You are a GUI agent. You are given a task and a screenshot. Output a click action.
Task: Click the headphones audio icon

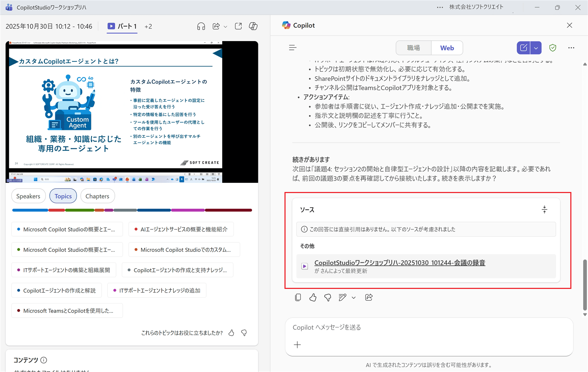click(x=201, y=26)
